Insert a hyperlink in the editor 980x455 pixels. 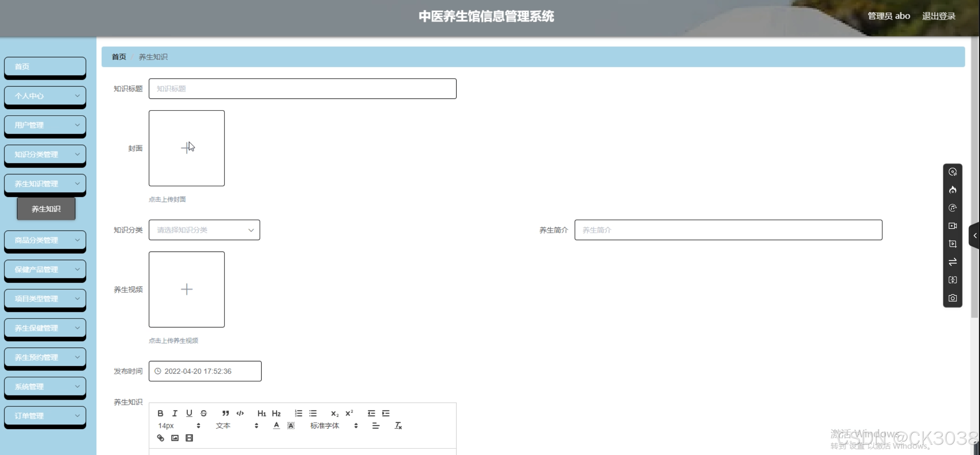160,438
